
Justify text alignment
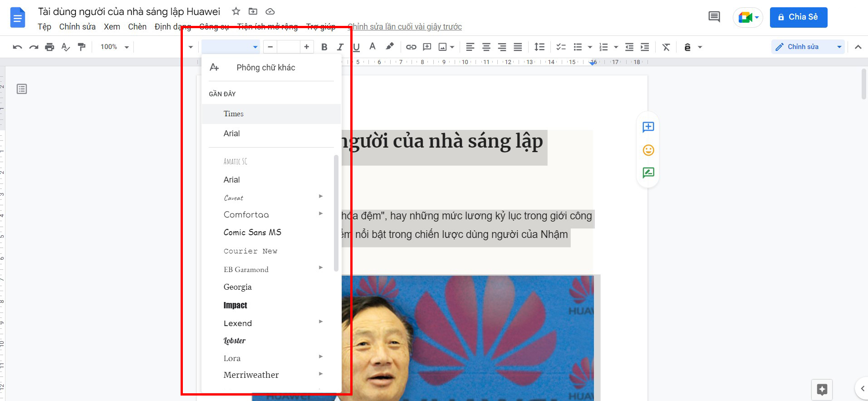click(x=518, y=47)
